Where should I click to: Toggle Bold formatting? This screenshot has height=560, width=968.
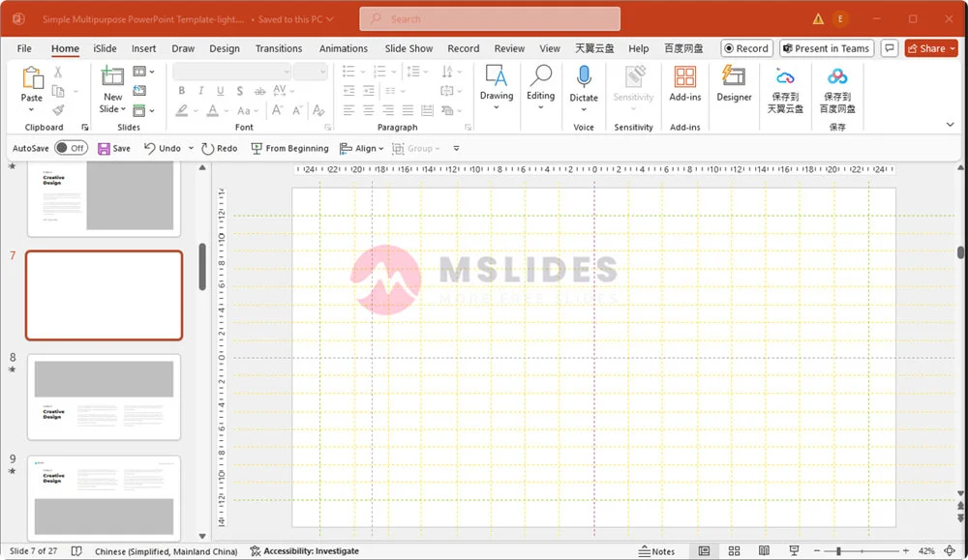(182, 91)
